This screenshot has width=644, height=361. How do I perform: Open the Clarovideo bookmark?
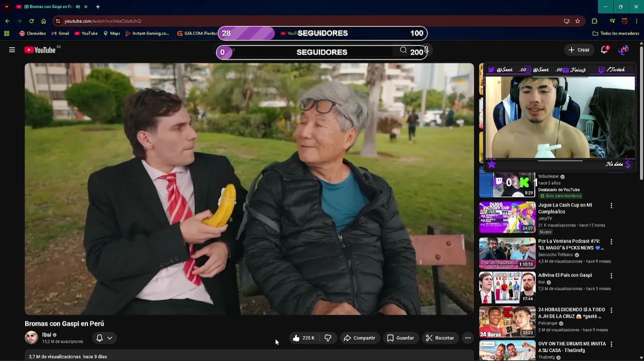33,34
